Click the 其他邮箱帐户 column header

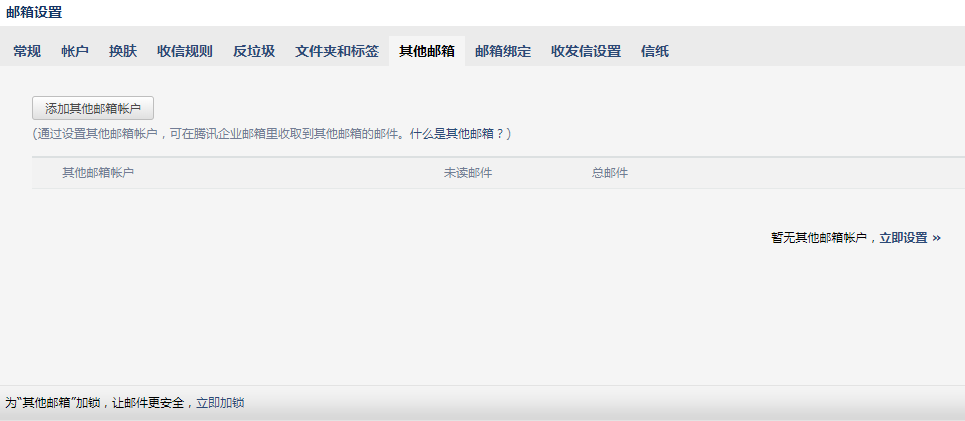(x=98, y=173)
